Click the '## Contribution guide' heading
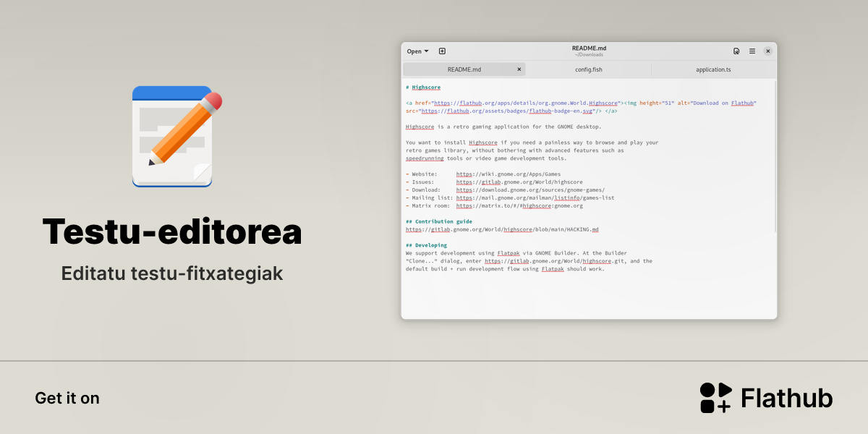Screen dimensions: 868x434 (439, 221)
